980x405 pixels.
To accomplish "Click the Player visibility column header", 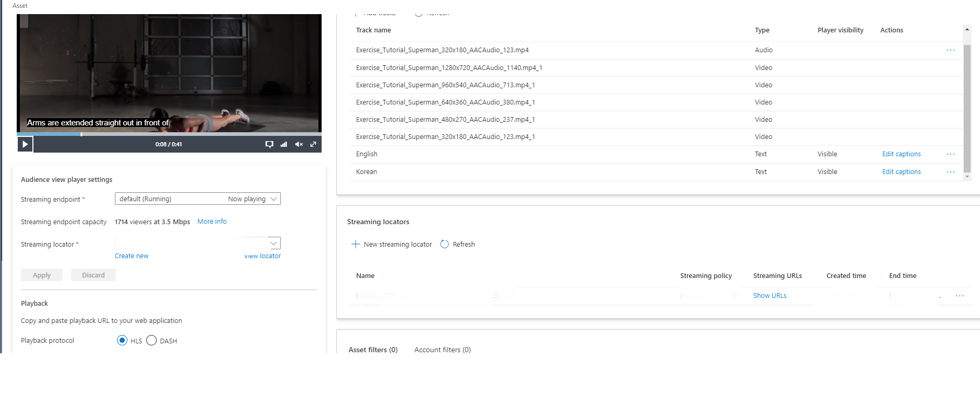I will coord(840,30).
